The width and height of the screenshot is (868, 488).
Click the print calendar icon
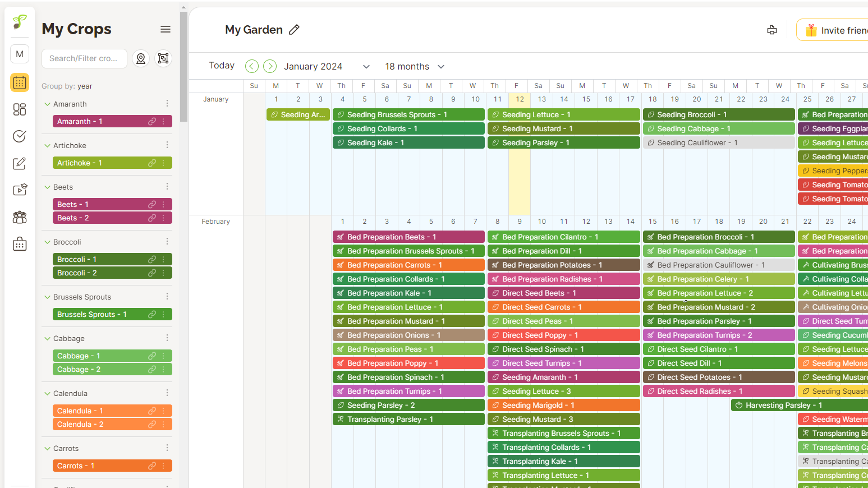click(772, 30)
